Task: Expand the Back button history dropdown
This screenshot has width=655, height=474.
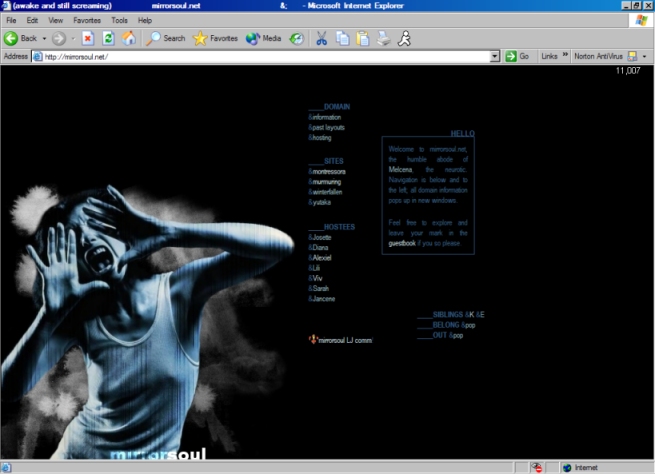Action: [x=44, y=38]
